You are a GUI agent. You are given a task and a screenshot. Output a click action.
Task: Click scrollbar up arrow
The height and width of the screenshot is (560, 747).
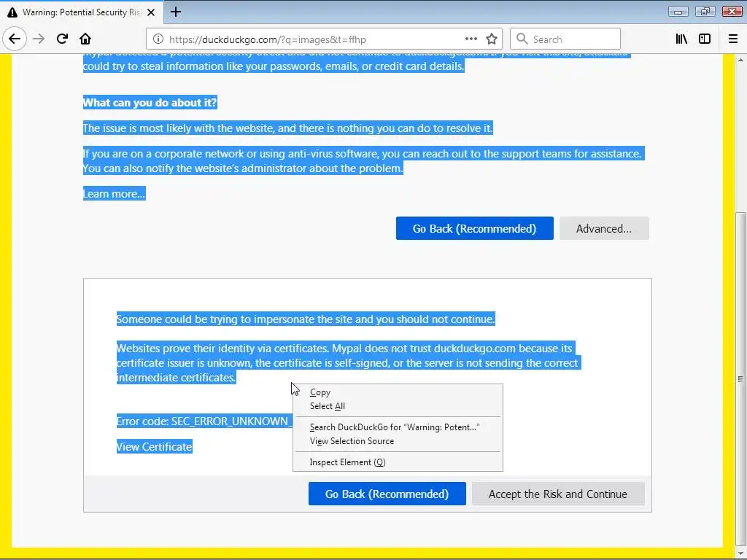pyautogui.click(x=740, y=60)
